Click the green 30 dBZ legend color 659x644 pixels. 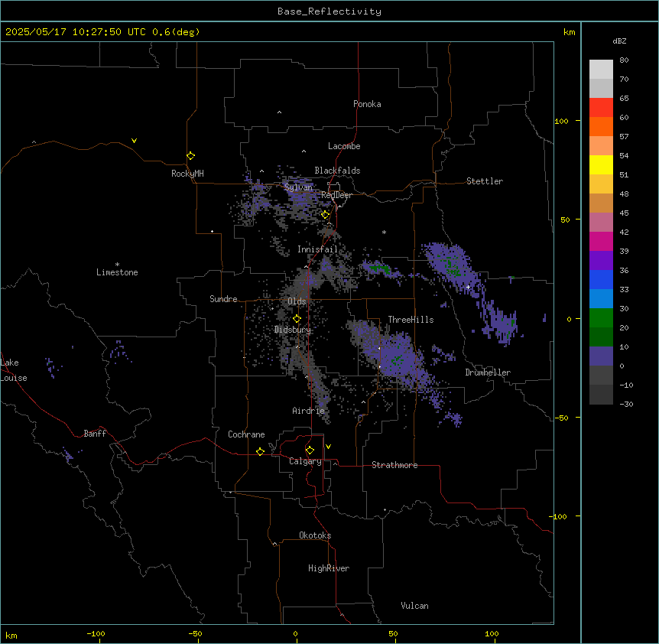click(x=601, y=318)
